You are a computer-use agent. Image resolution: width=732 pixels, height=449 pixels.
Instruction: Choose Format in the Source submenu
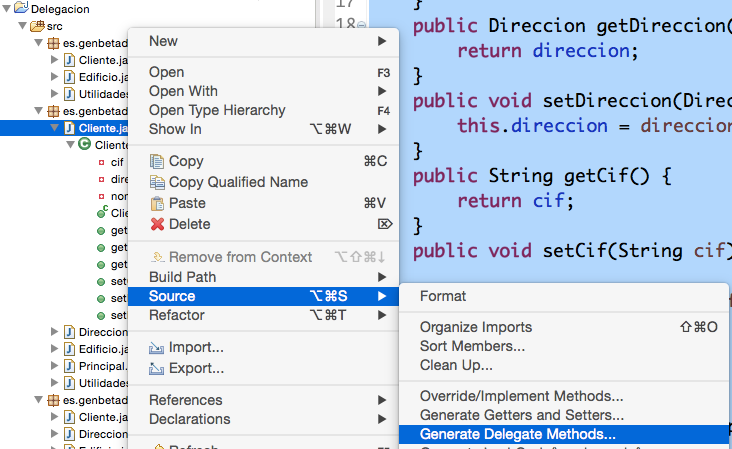(x=443, y=296)
